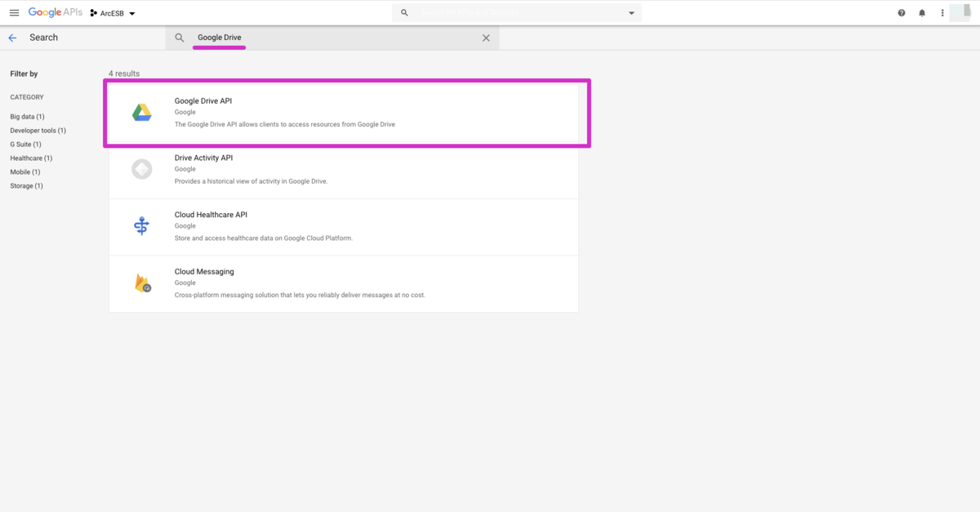Click 'Provides a historical view' description
Screen dimensions: 980x512
(x=251, y=181)
